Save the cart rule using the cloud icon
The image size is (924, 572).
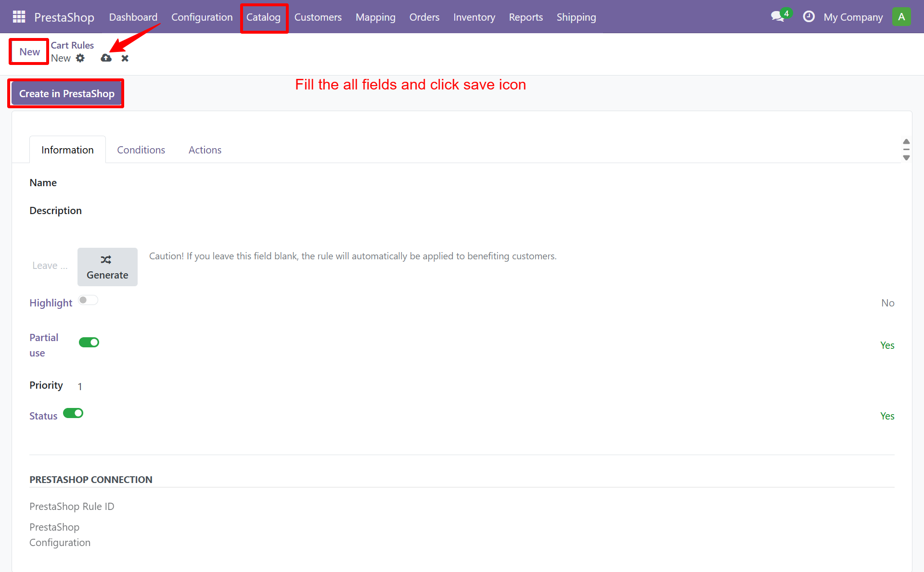click(x=106, y=58)
